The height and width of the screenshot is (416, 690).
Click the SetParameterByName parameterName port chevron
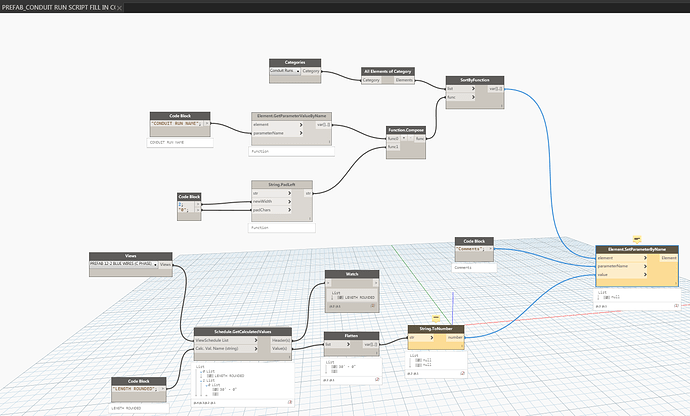646,266
